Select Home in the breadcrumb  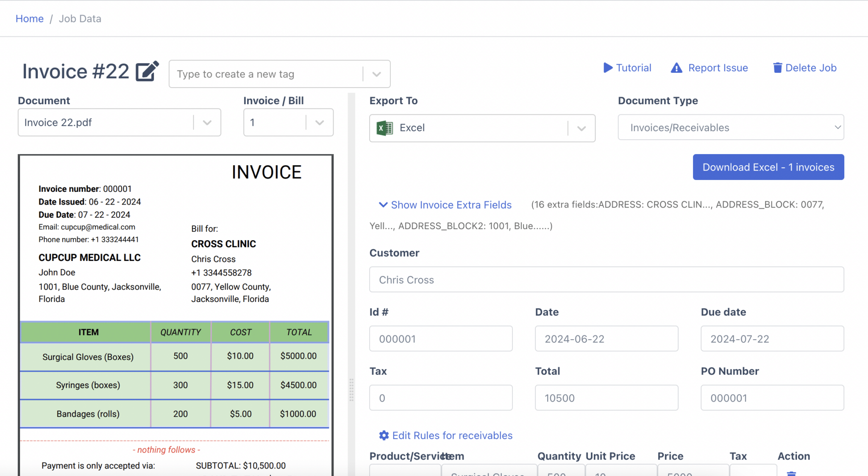[29, 19]
